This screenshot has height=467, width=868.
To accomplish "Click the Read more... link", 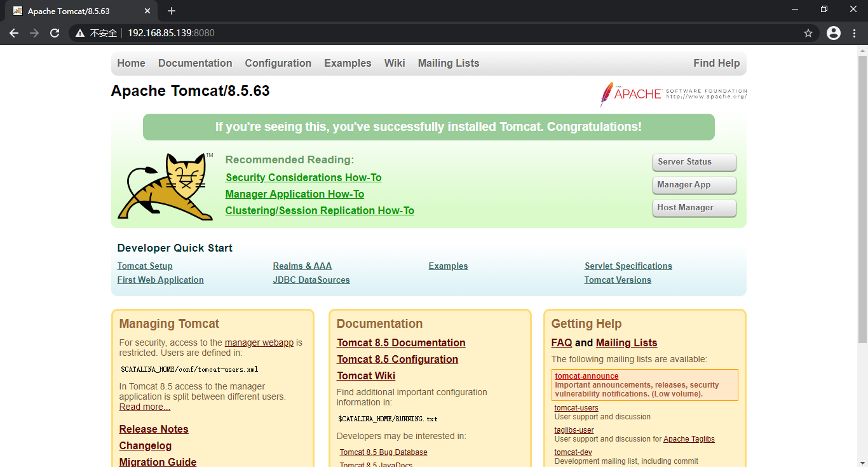I will 145,407.
